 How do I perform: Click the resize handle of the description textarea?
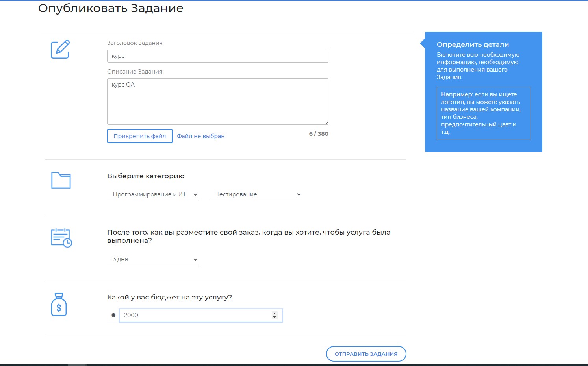(x=326, y=122)
